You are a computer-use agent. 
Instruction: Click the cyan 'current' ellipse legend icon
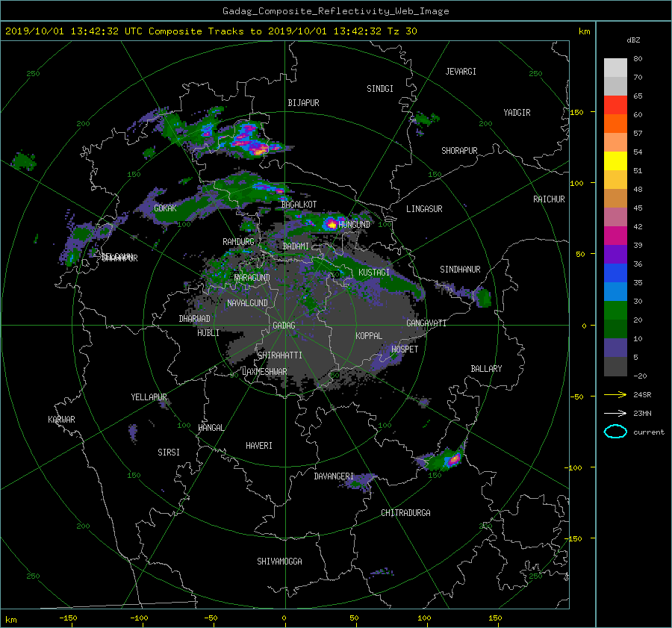[615, 432]
